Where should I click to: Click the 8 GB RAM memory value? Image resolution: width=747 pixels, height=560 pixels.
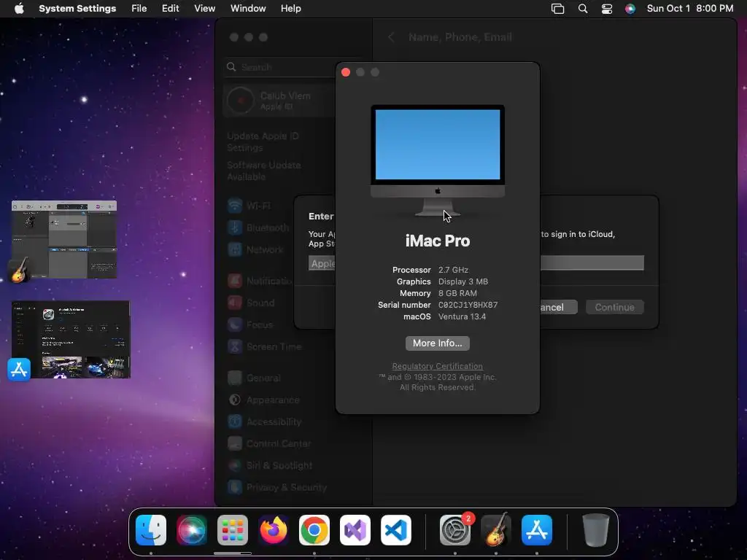pyautogui.click(x=457, y=293)
